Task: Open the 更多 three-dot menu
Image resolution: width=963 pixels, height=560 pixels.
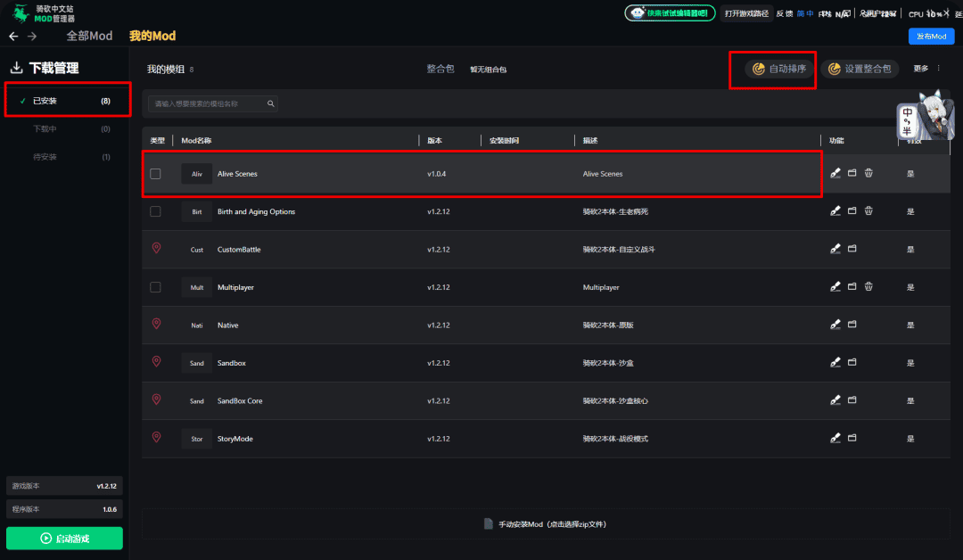Action: 938,69
